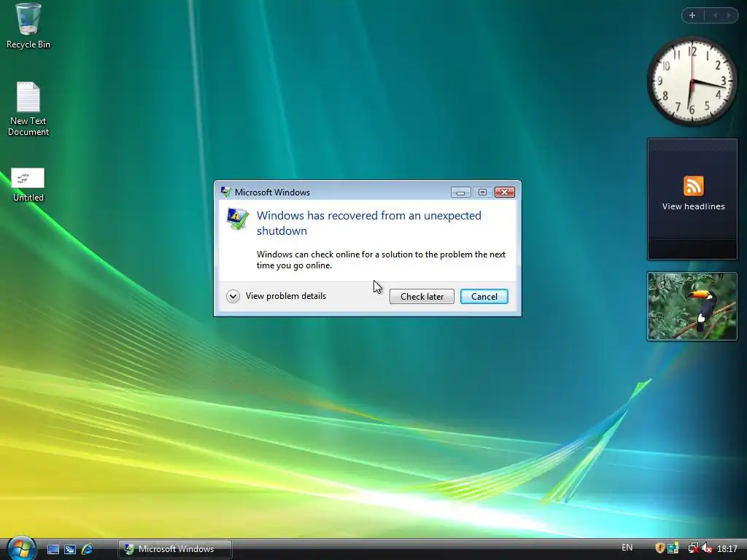Click the sidebar next gadgets arrow
747x560 pixels.
coord(729,15)
